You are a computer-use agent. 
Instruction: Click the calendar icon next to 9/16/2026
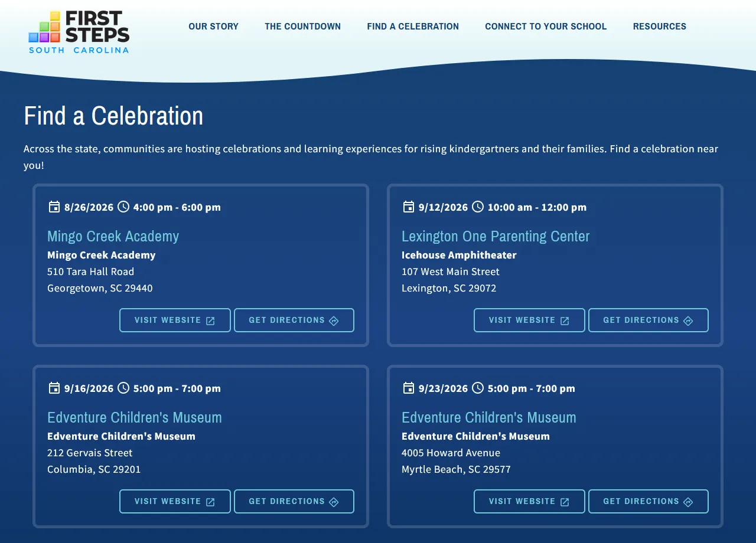(x=54, y=388)
